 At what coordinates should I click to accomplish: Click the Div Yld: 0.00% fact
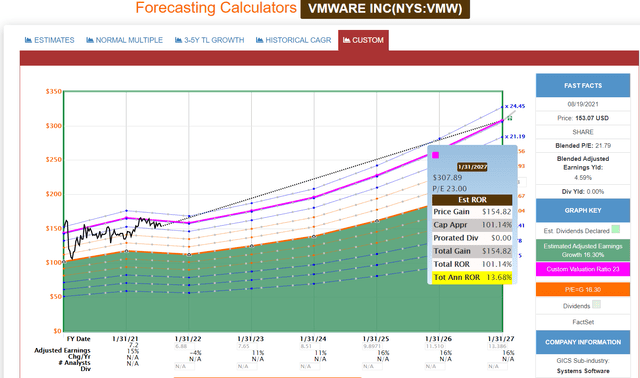pyautogui.click(x=583, y=191)
